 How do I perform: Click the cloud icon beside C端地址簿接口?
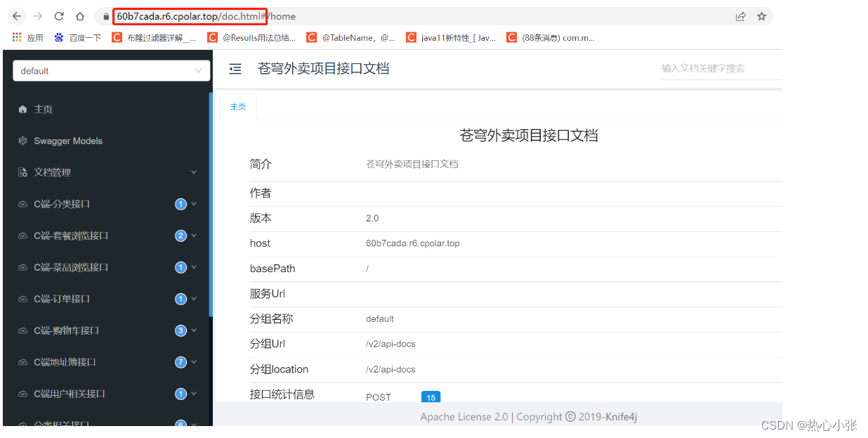(22, 362)
